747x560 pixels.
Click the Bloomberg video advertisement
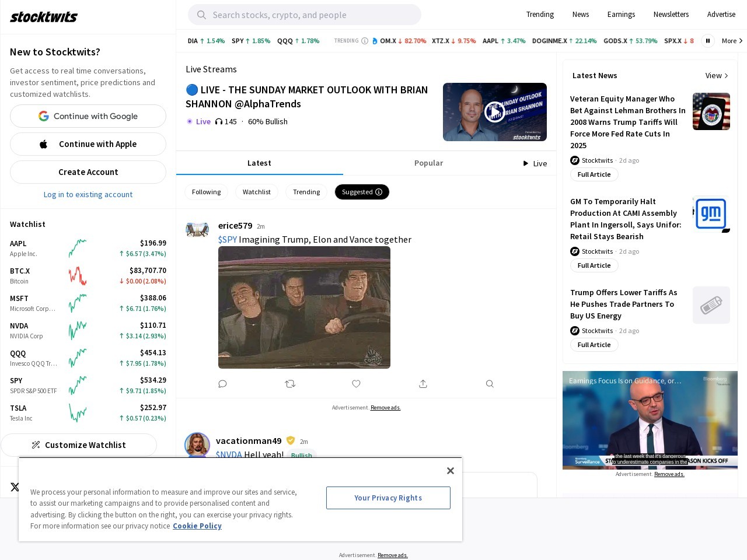pyautogui.click(x=650, y=420)
